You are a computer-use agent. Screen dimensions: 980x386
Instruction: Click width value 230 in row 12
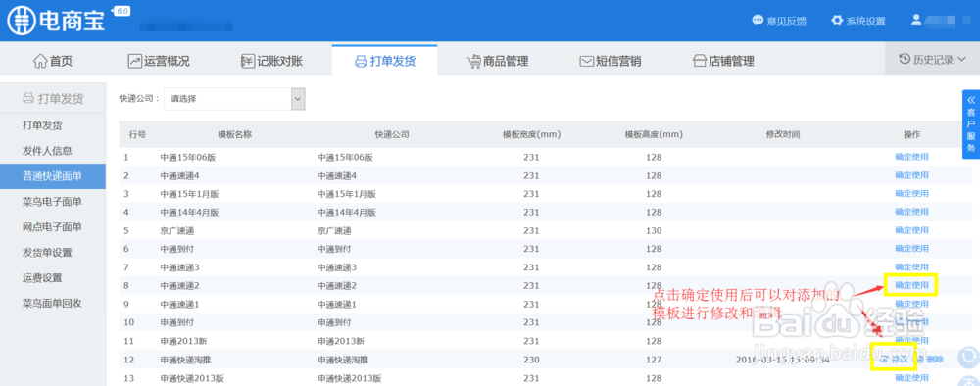point(531,360)
